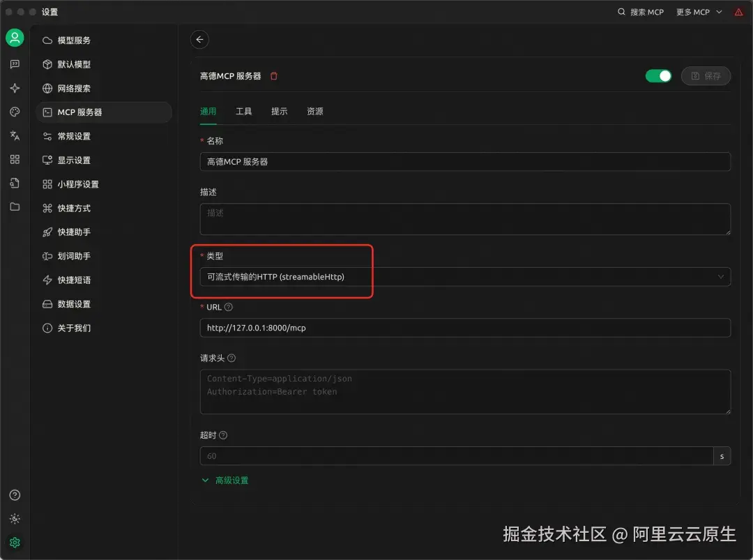753x560 pixels.
Task: Open 默认模型 settings
Action: pos(104,64)
